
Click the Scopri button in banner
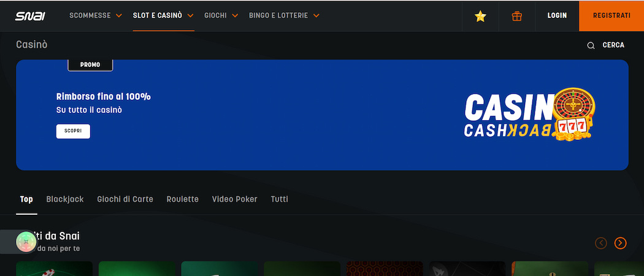(x=73, y=131)
